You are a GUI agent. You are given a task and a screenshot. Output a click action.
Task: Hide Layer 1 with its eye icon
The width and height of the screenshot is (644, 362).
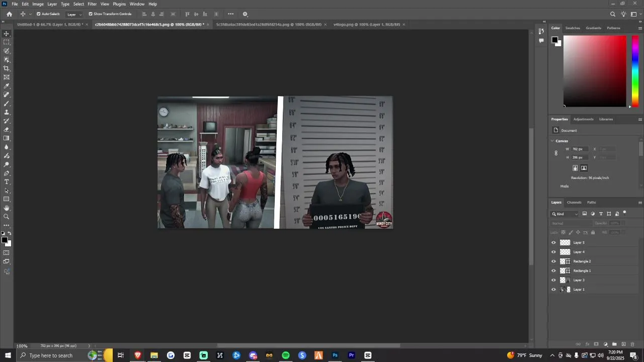point(554,290)
